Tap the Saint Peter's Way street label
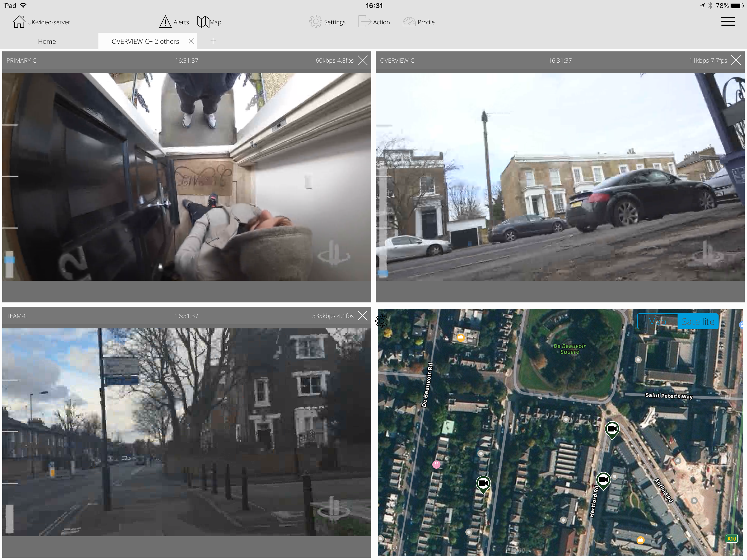 (669, 396)
